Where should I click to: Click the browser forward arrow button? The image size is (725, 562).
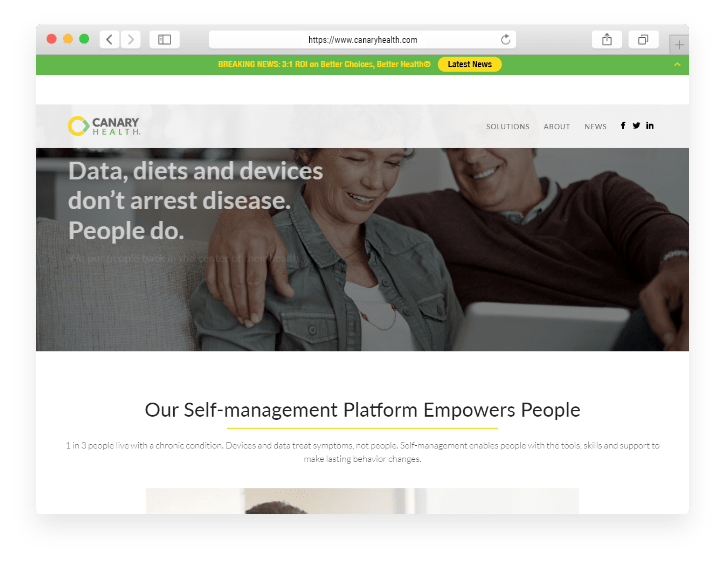[x=131, y=40]
